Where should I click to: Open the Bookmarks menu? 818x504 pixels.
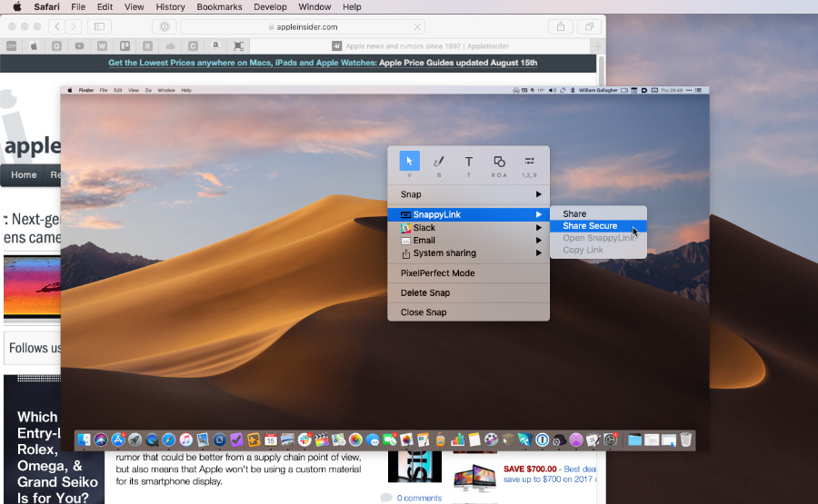click(219, 6)
